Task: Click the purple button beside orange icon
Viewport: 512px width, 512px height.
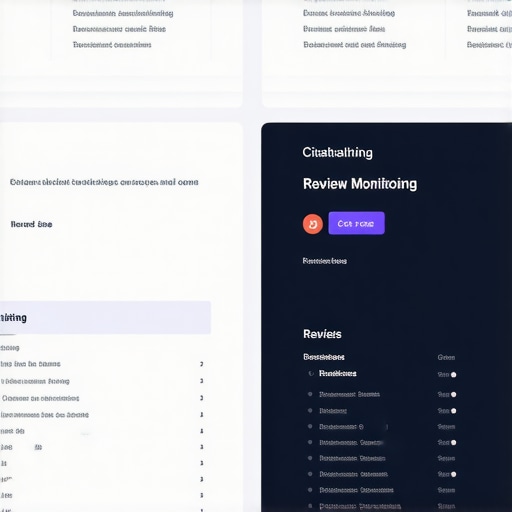Action: pos(356,223)
